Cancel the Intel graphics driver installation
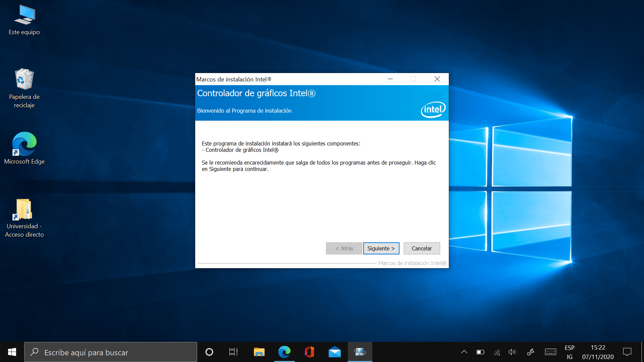The width and height of the screenshot is (644, 362). (422, 248)
